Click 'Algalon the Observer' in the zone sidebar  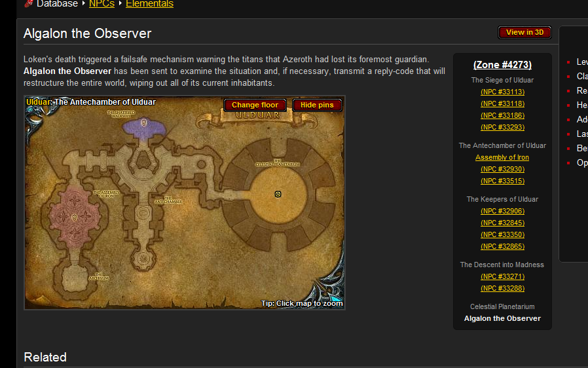point(502,318)
